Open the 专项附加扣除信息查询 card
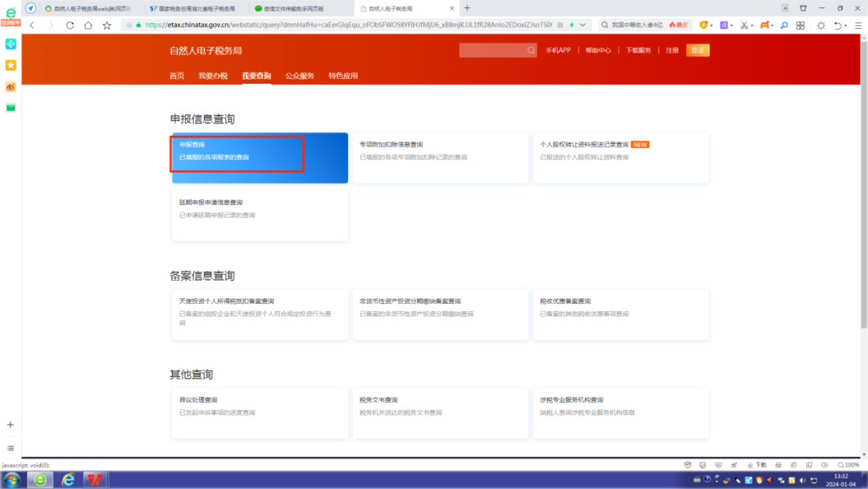This screenshot has height=489, width=868. (440, 158)
